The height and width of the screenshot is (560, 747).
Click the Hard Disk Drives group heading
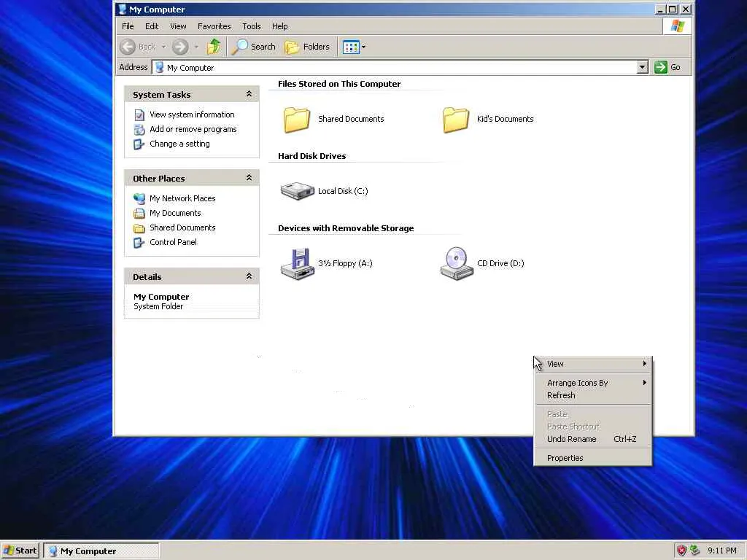coord(312,156)
